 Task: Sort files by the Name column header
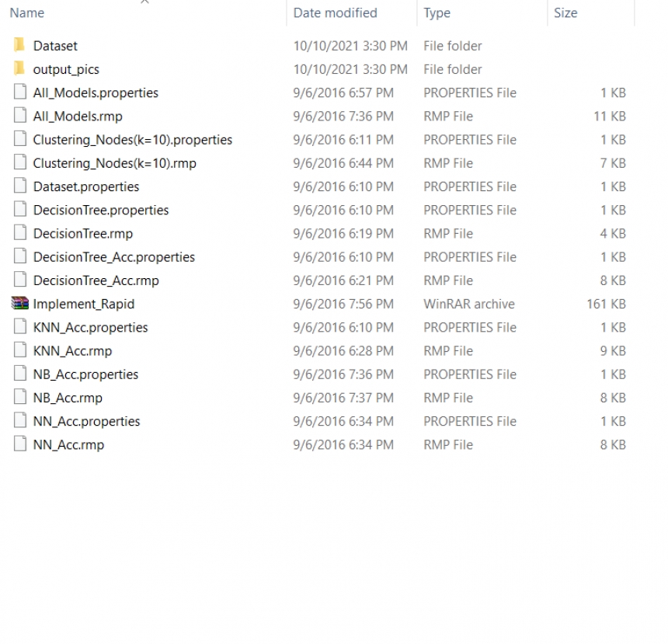point(27,12)
